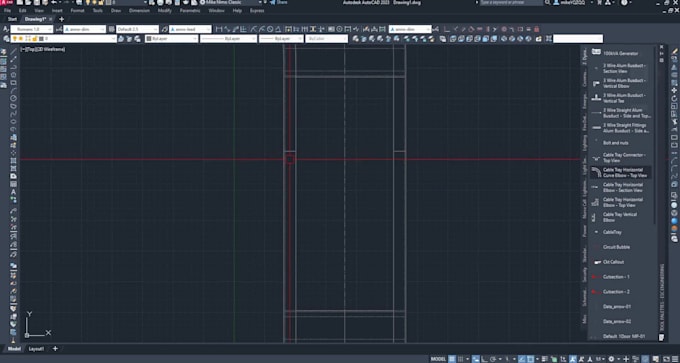680x363 pixels.
Task: Open the Romans 1.8 text style dropdown
Action: click(x=32, y=29)
